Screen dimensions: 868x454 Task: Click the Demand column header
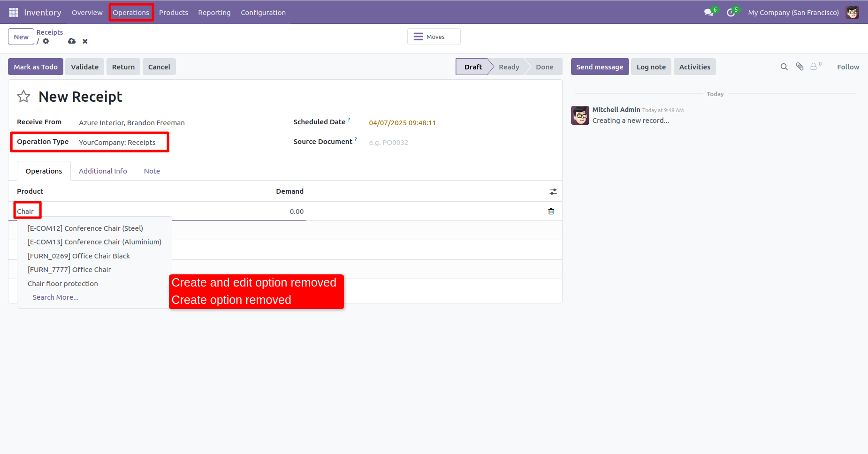(x=289, y=191)
